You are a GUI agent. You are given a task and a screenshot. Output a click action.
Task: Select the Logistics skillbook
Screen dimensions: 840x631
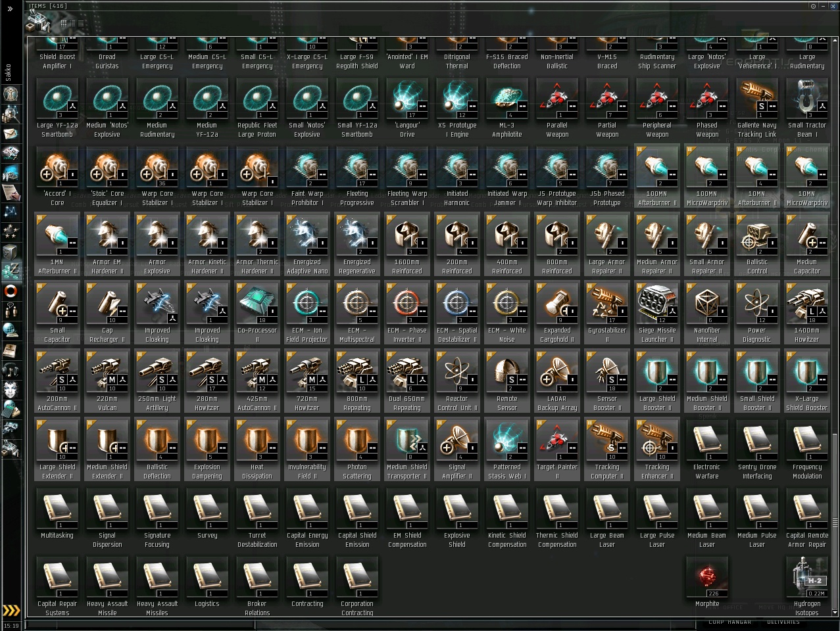207,582
